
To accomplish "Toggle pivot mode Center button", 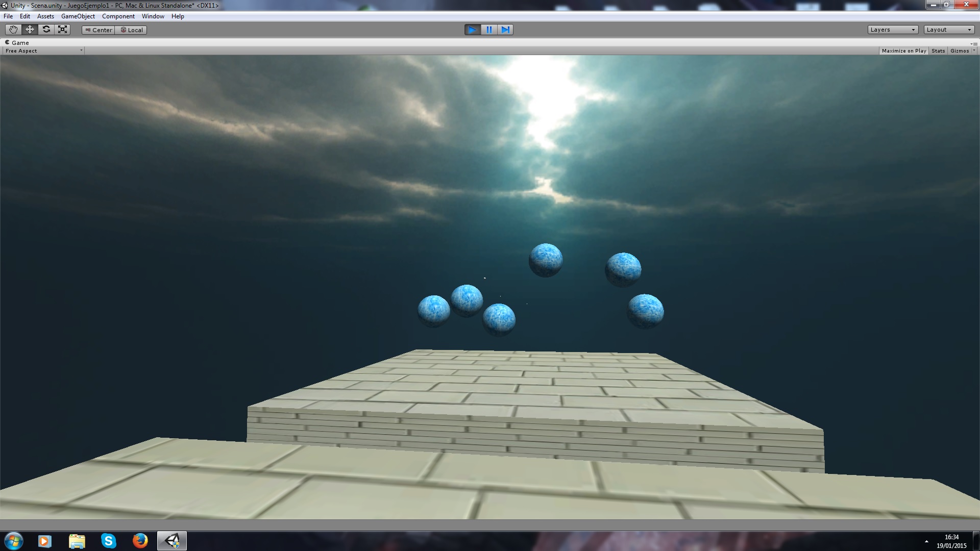I will 99,30.
